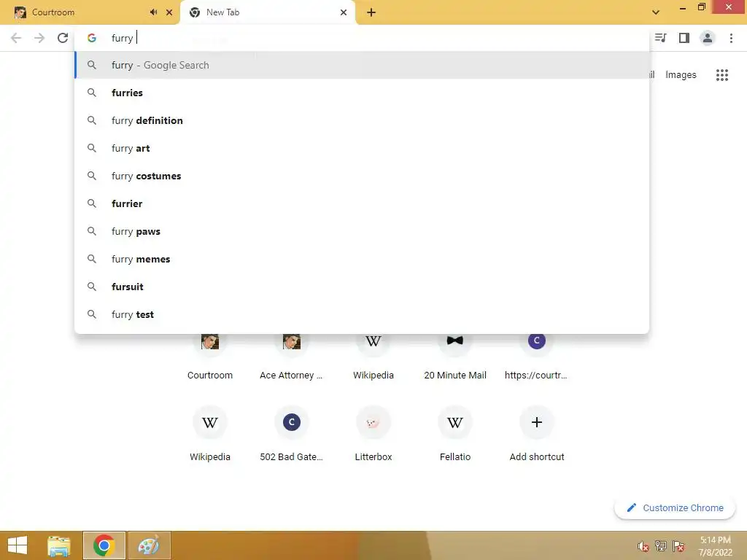
Task: Open the 502 Bad Gate... shortcut
Action: 292,433
